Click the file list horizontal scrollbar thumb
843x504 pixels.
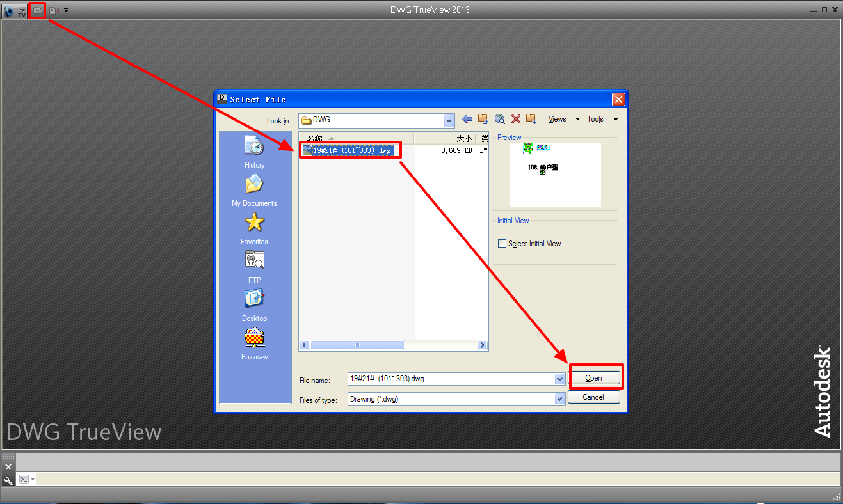[x=358, y=345]
